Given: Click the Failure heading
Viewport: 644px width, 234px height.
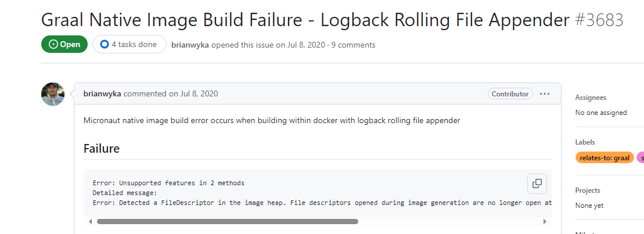Looking at the screenshot, I should [102, 148].
